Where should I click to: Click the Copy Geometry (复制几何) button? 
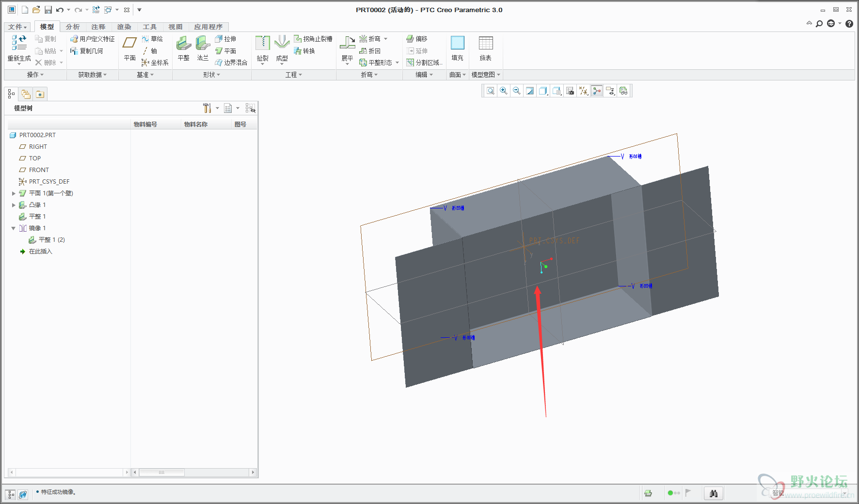pos(87,51)
